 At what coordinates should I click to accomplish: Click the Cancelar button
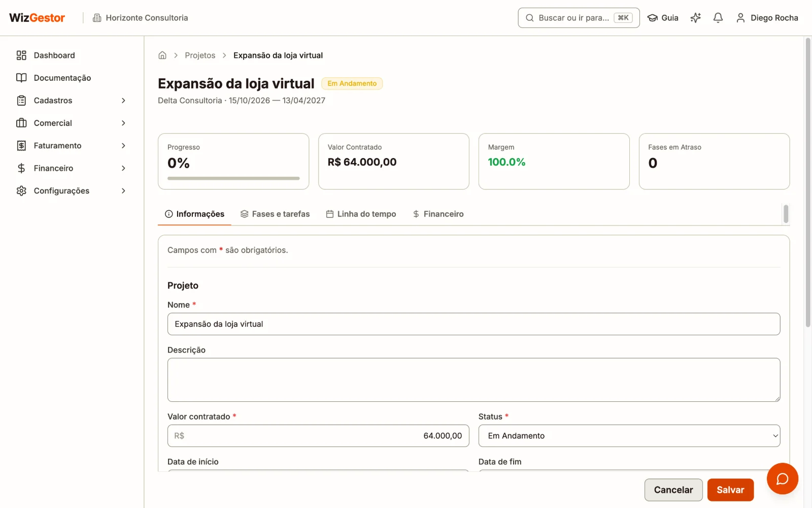[673, 490]
